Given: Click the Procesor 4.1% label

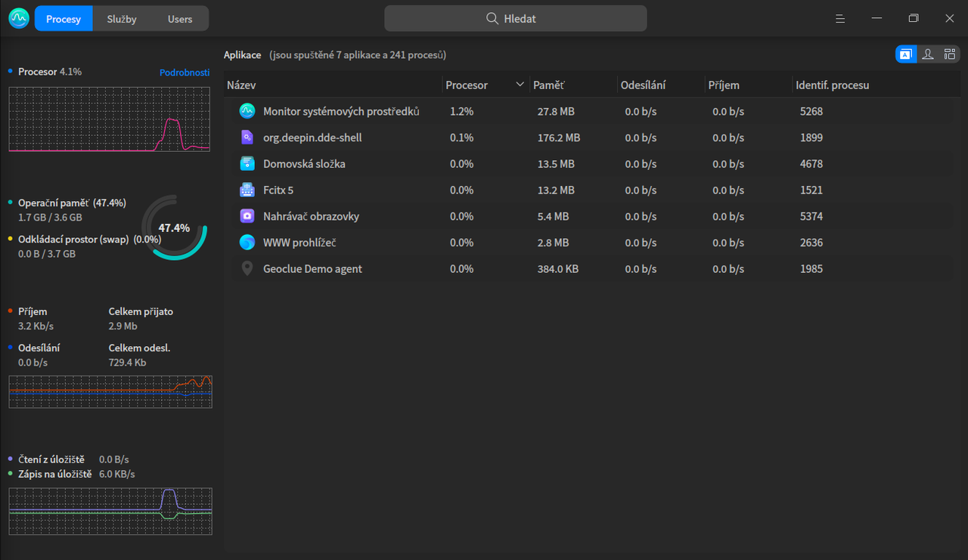Looking at the screenshot, I should pos(50,72).
